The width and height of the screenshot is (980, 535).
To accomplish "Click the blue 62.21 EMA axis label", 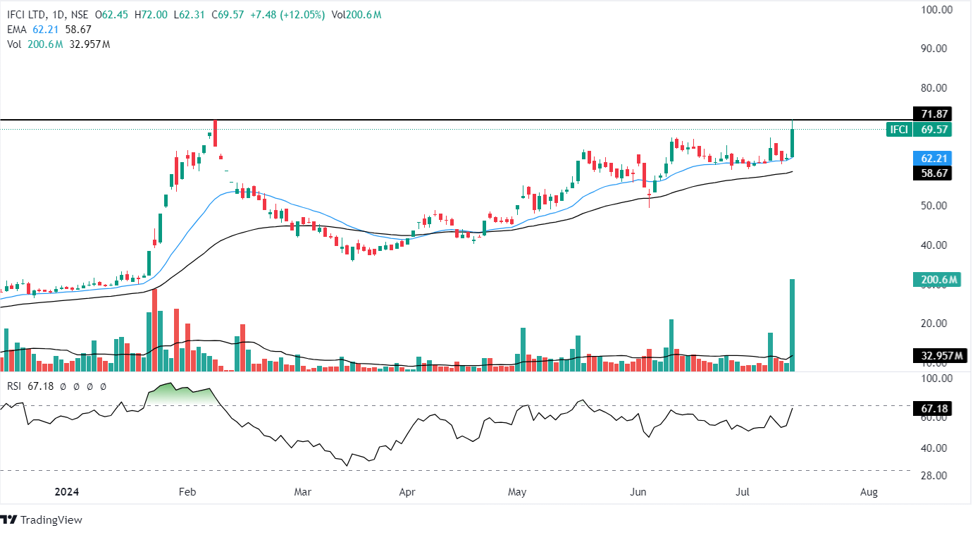I will 932,158.
